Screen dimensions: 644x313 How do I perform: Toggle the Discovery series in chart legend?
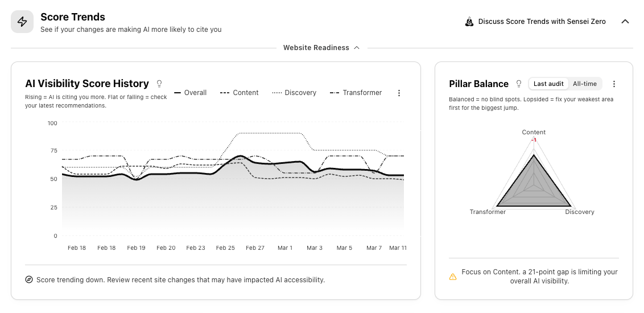(x=294, y=93)
